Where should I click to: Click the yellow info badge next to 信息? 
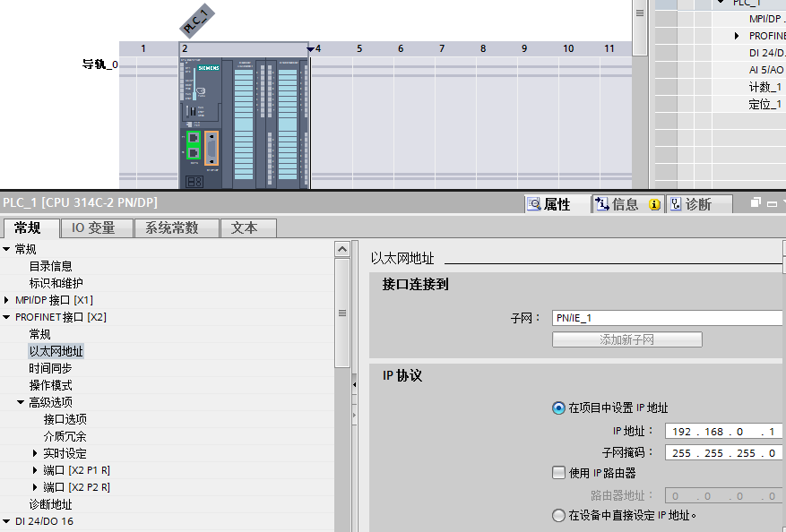[654, 204]
